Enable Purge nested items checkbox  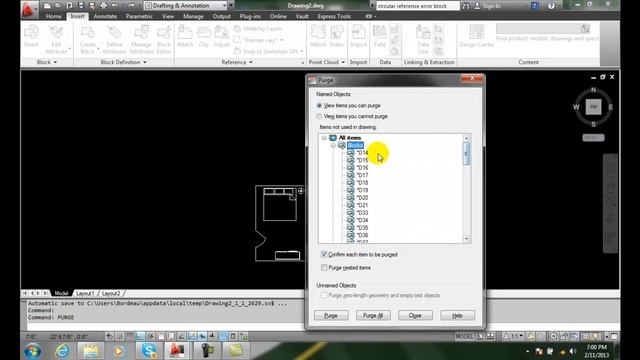(324, 268)
